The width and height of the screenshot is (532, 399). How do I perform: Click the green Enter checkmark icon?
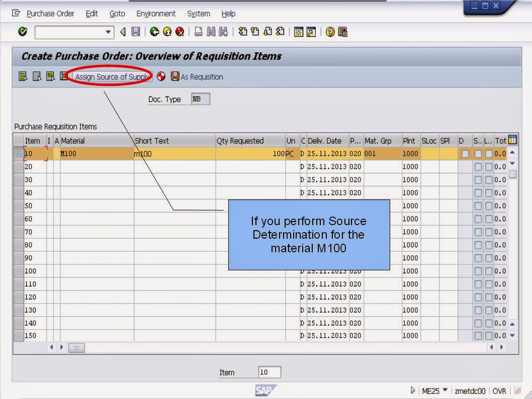tap(23, 32)
